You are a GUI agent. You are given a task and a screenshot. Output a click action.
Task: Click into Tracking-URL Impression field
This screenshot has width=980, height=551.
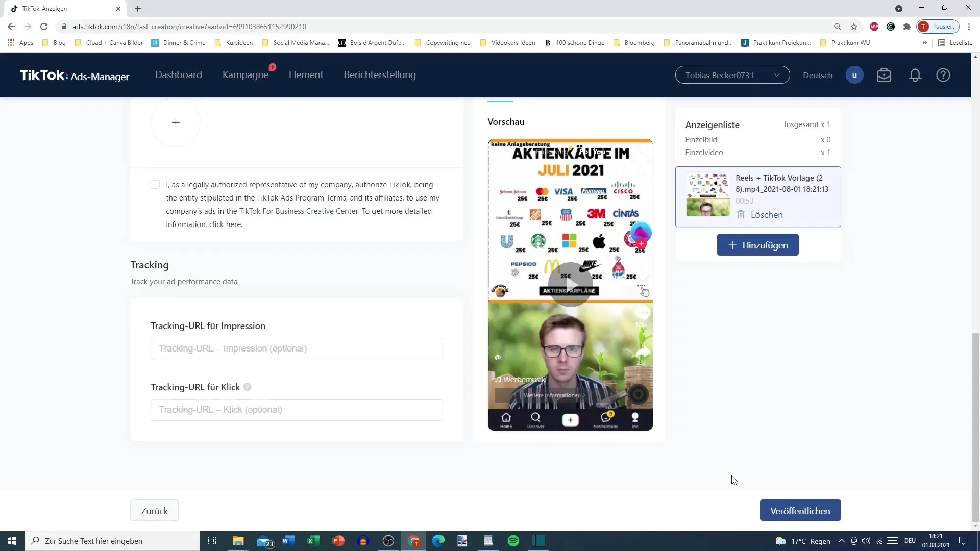point(297,348)
